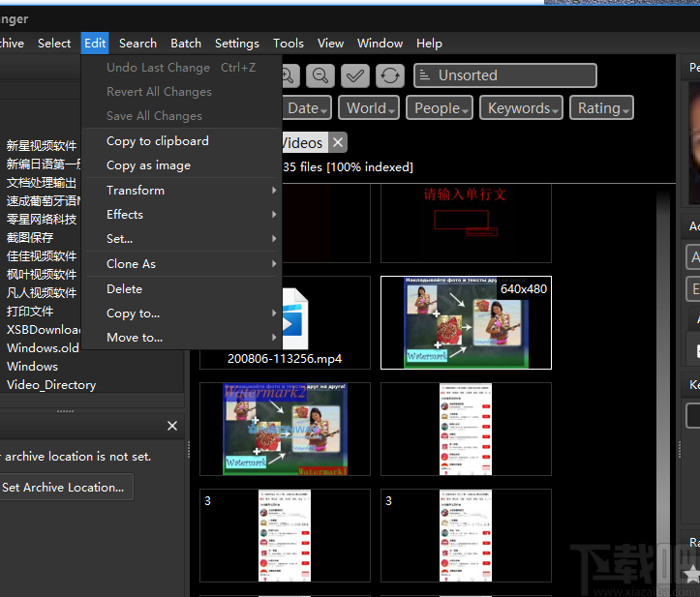Select the 打印文件 folder
700x597 pixels.
click(30, 311)
